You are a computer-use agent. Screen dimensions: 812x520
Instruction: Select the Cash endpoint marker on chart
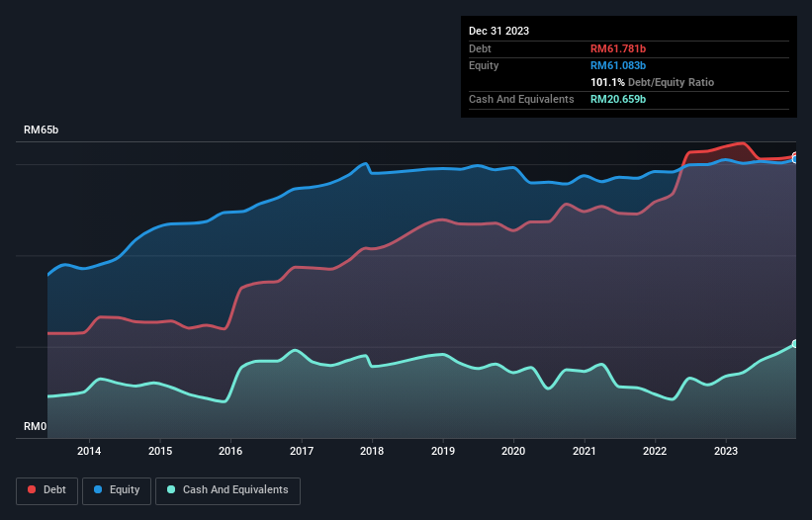tap(795, 344)
